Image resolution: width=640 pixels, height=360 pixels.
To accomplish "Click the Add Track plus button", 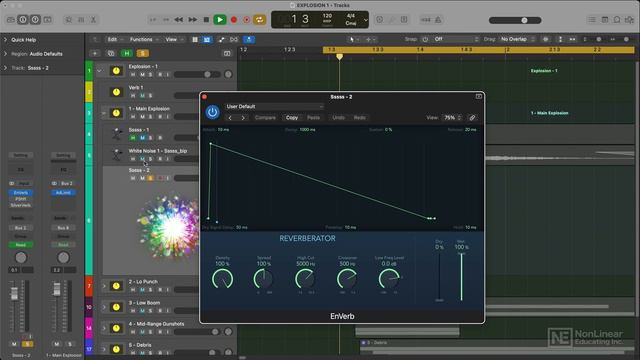I will pyautogui.click(x=95, y=53).
